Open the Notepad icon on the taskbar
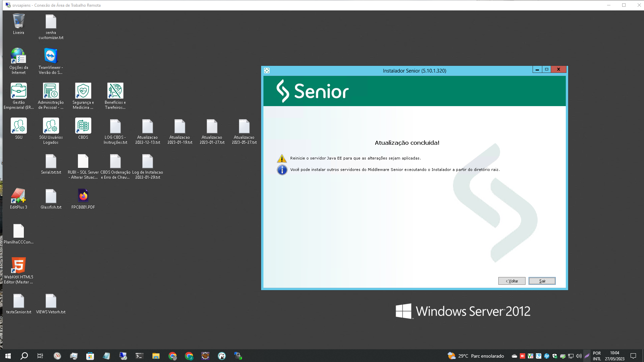644x362 pixels. coord(106,356)
